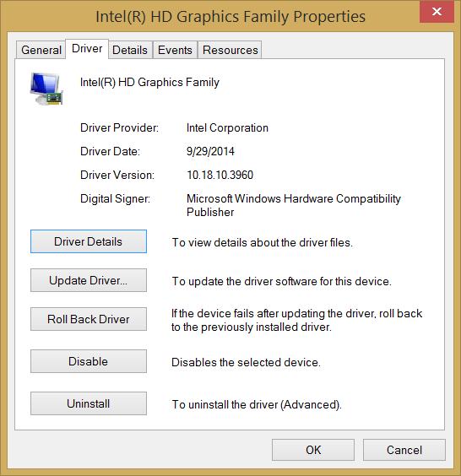Click the display adapter device icon
The width and height of the screenshot is (461, 476).
click(46, 89)
